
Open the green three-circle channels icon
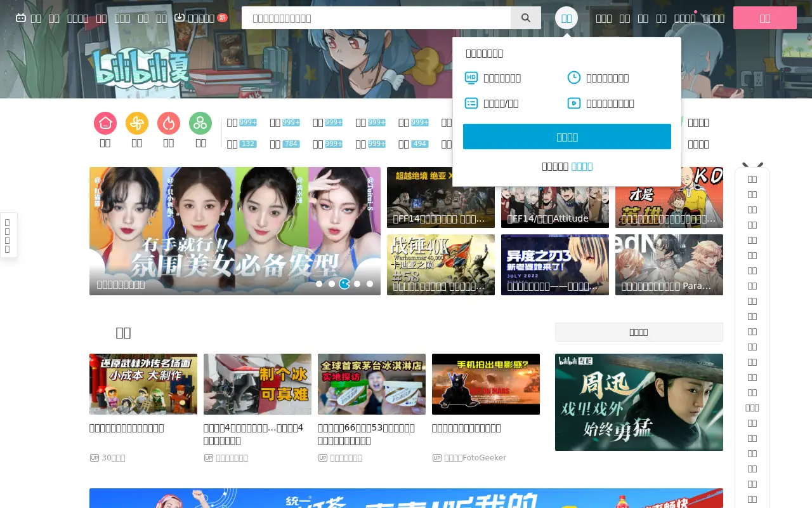[x=200, y=123]
